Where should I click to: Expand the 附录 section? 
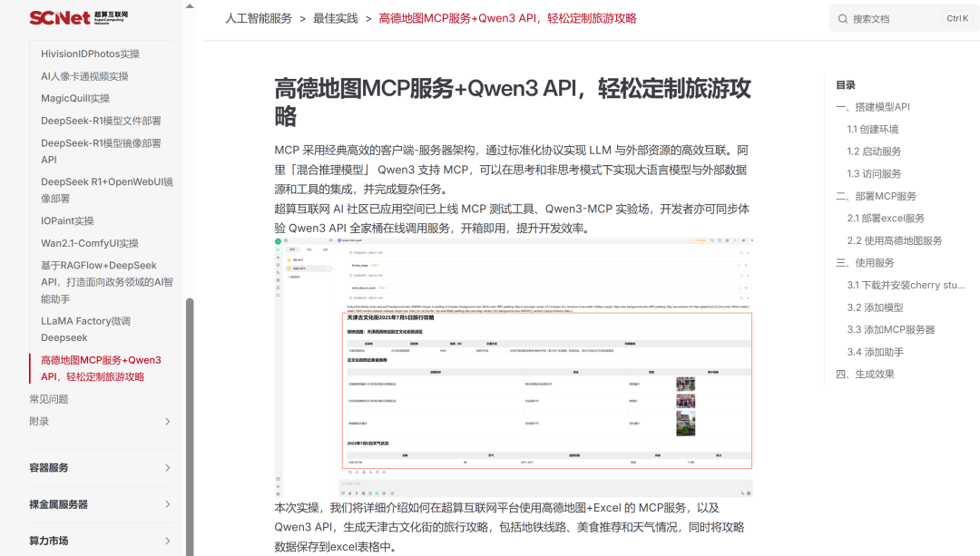point(101,422)
